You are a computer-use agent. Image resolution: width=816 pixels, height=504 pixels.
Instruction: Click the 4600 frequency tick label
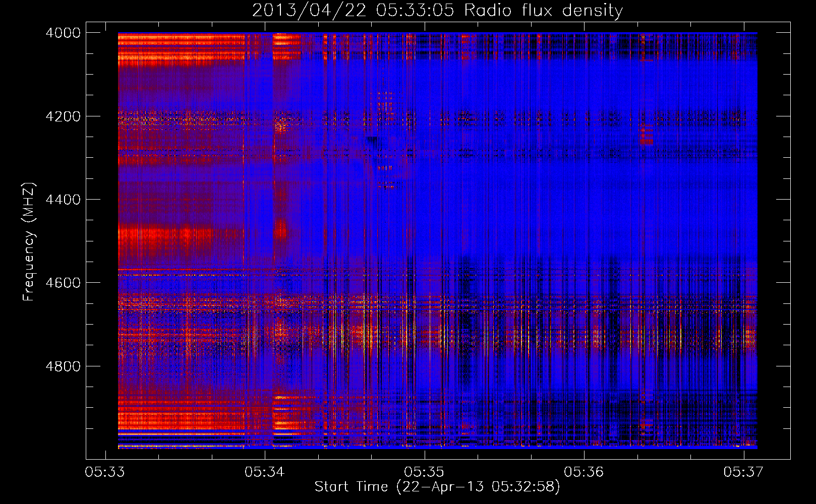point(63,283)
